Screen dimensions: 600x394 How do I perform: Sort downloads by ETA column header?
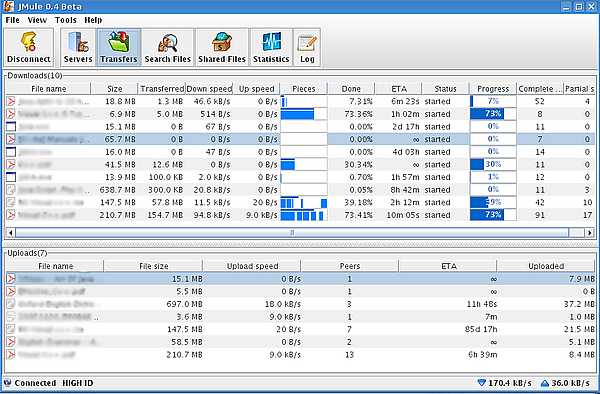coord(399,89)
